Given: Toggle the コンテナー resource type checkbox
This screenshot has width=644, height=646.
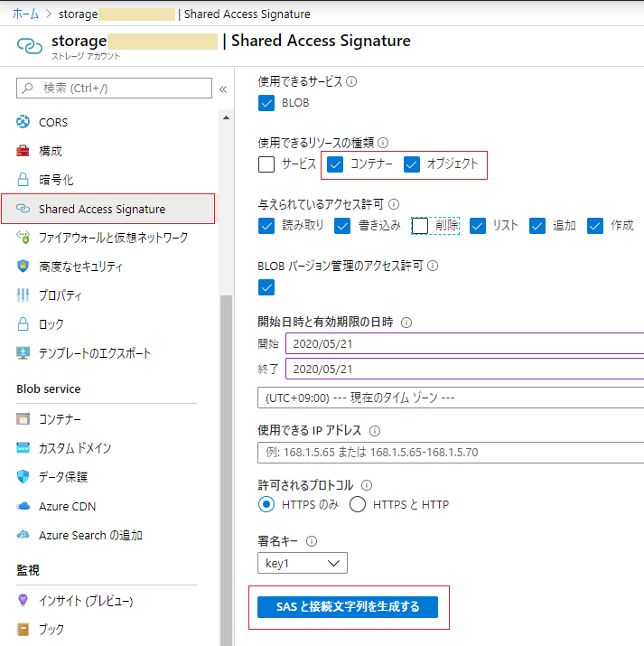Looking at the screenshot, I should coord(335,164).
